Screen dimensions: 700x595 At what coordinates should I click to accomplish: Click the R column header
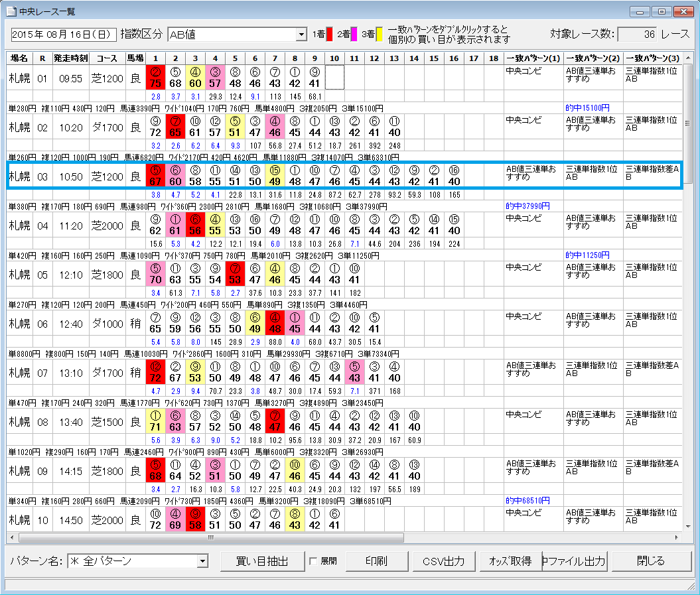42,58
